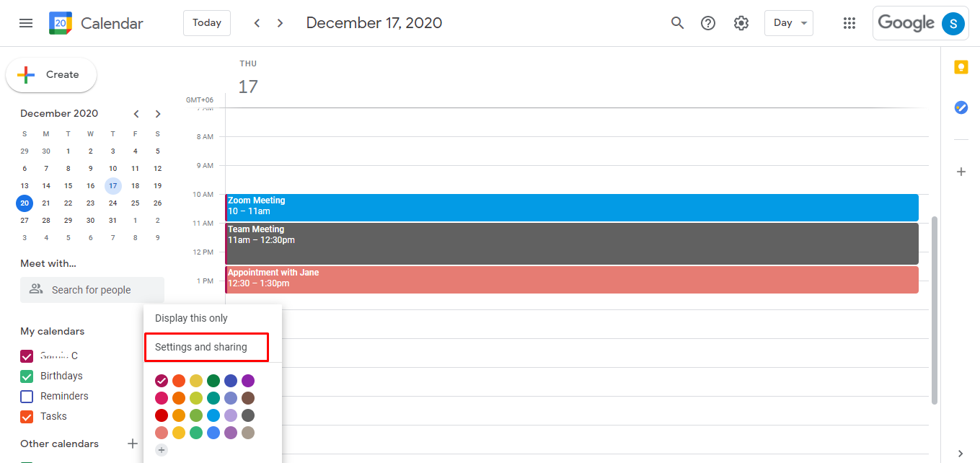The width and height of the screenshot is (980, 463).
Task: Open Tasks in the right side panel
Action: 961,107
